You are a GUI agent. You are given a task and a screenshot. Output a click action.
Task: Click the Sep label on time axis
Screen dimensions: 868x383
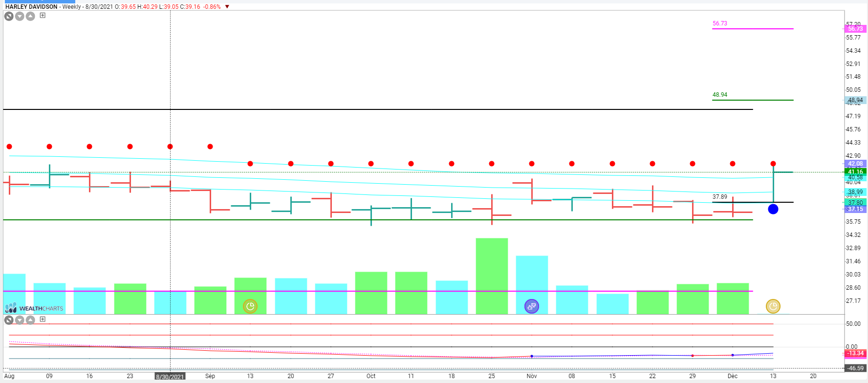[210, 376]
